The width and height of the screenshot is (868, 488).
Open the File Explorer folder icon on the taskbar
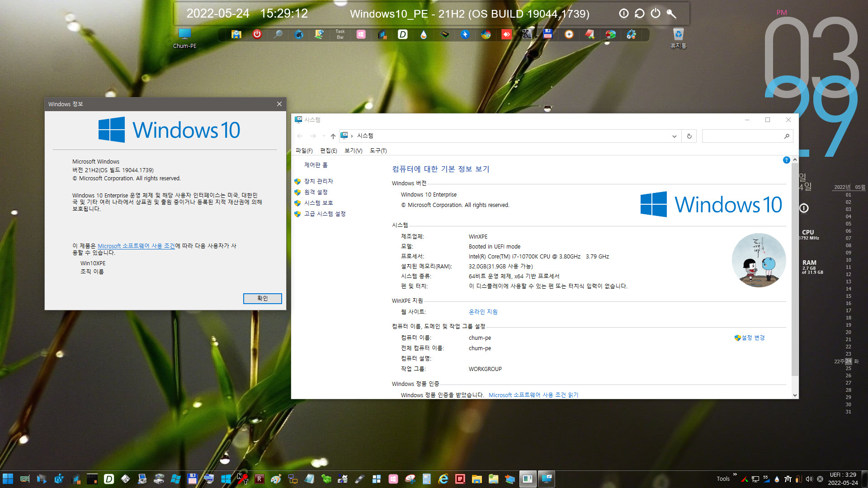476,479
